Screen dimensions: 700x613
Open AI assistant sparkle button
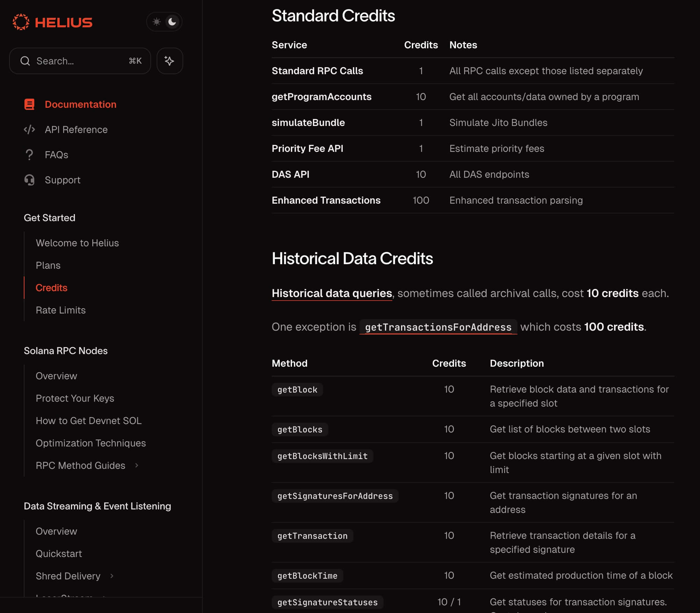[170, 61]
